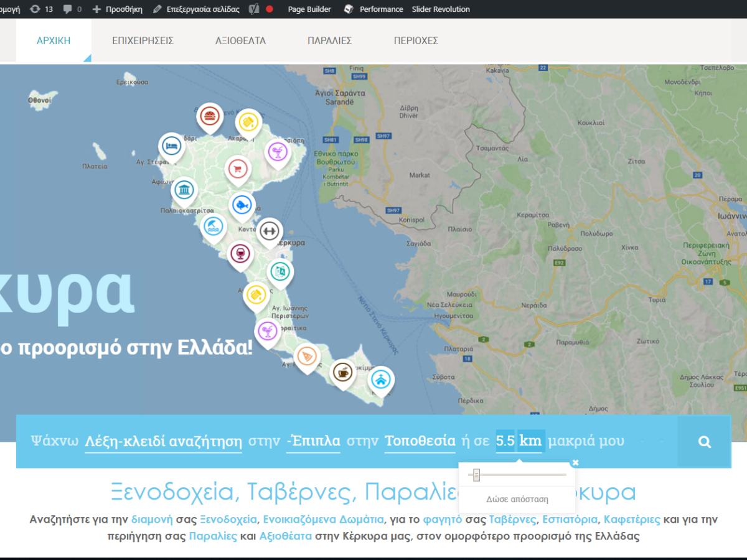
Task: Open the -Έπιπλα category dropdown
Action: [313, 441]
